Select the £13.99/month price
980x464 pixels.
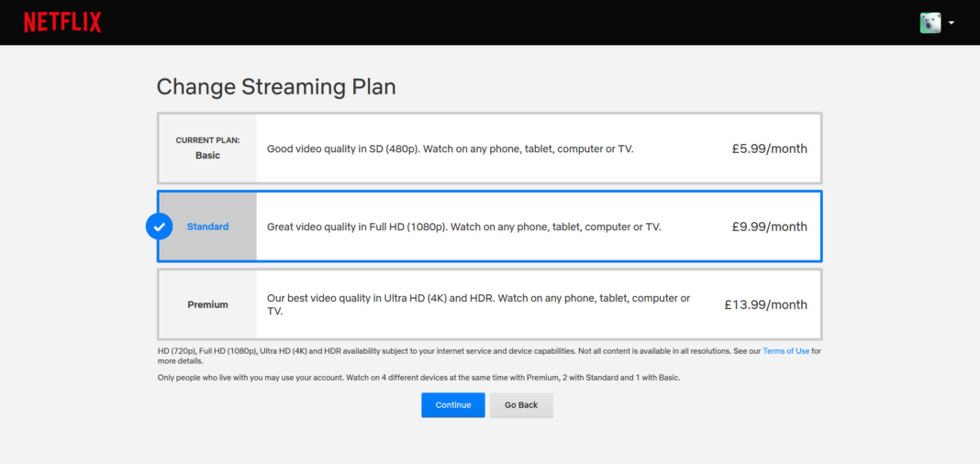coord(765,304)
